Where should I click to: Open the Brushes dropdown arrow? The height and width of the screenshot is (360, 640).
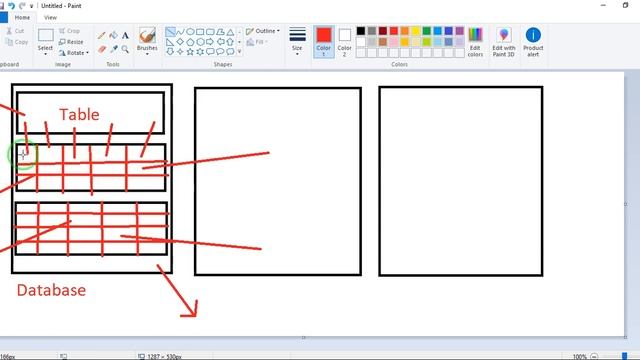pos(147,54)
